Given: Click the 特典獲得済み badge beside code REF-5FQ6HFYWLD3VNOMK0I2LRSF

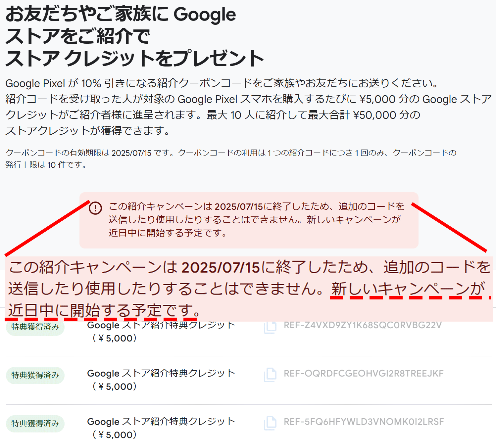Looking at the screenshot, I should coord(35,424).
